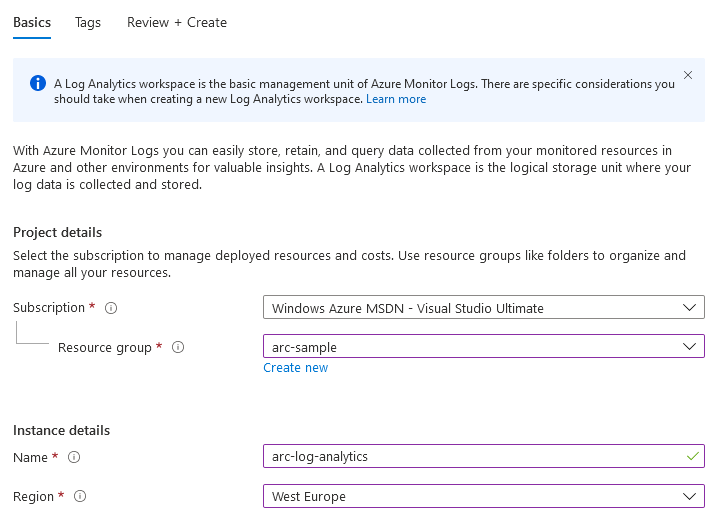727x532 pixels.
Task: Click the blue information banner icon
Action: point(38,83)
